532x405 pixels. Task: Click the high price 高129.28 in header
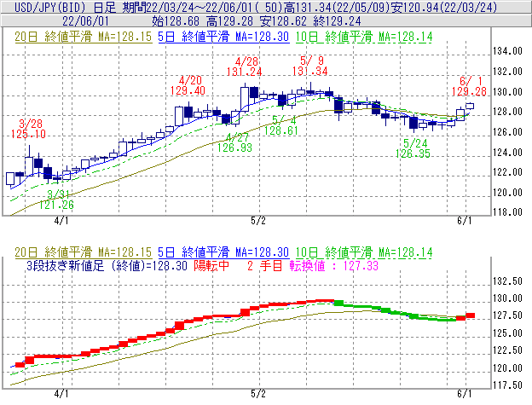pos(229,21)
